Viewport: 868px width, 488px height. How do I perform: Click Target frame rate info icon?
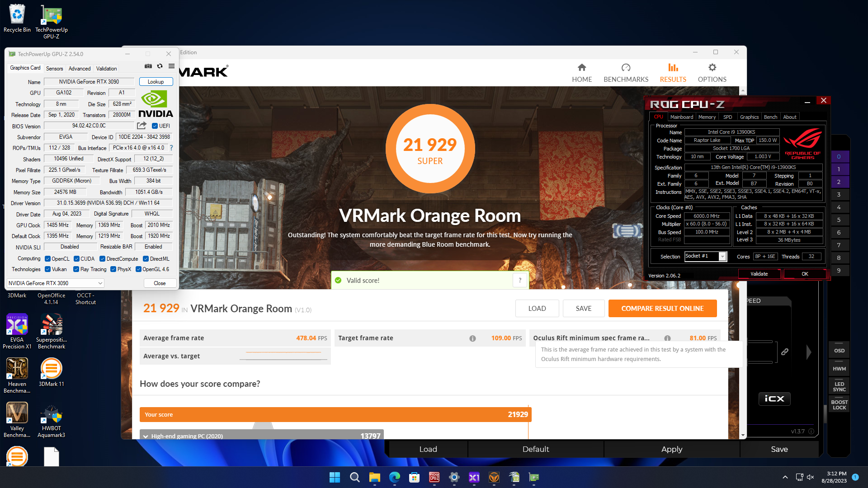pos(472,338)
